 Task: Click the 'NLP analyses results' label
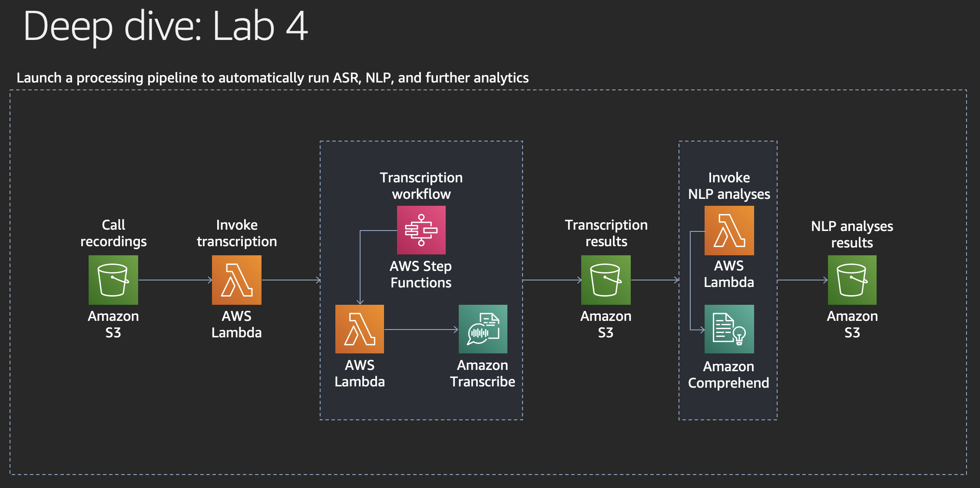[852, 234]
